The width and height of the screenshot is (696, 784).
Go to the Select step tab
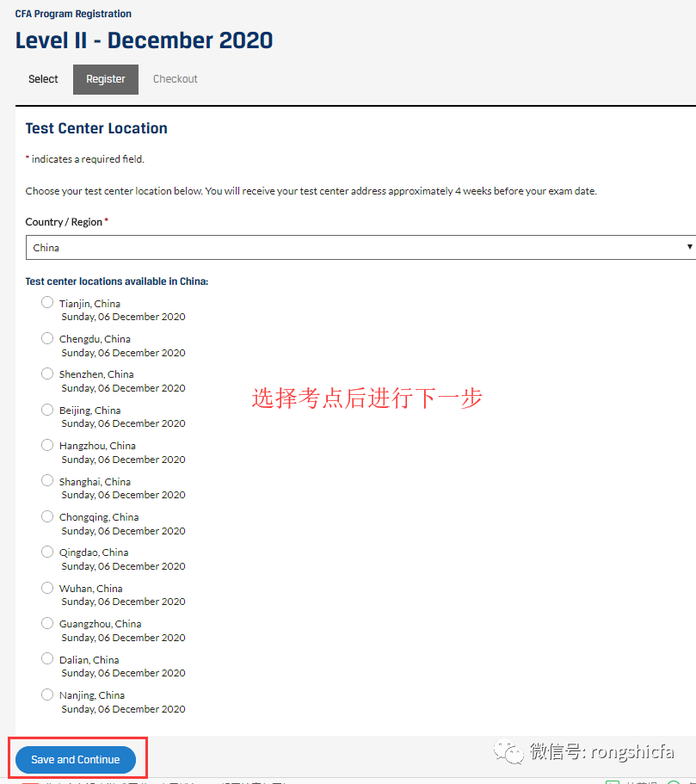pyautogui.click(x=43, y=79)
